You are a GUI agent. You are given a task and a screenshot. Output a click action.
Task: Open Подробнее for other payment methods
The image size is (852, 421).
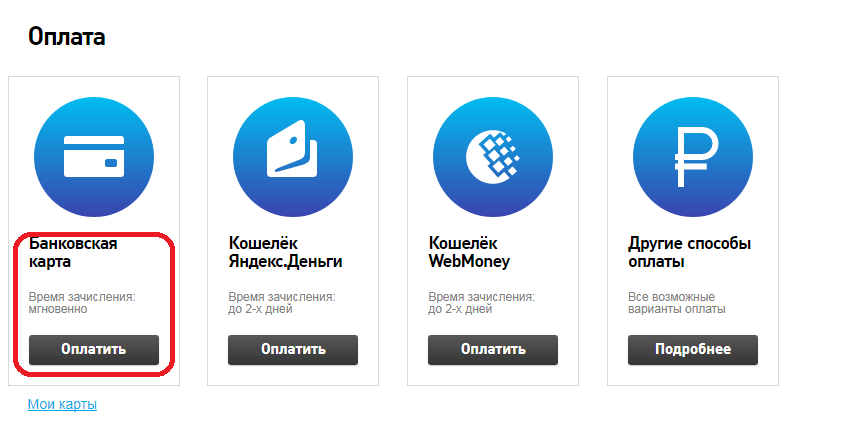pos(693,350)
